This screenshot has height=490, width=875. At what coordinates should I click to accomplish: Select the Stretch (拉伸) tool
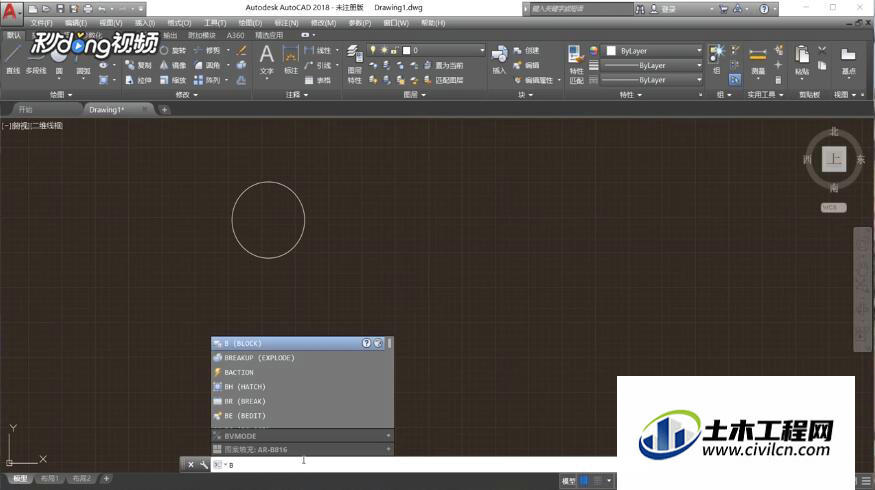click(138, 80)
